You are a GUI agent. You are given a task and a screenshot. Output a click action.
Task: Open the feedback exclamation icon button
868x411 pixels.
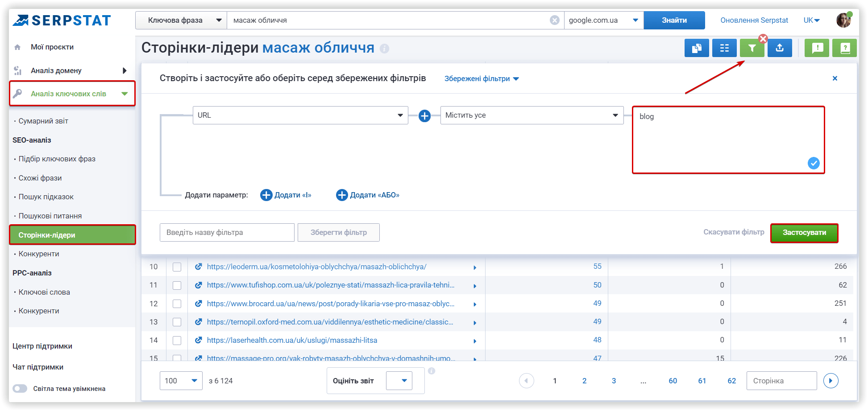click(x=817, y=48)
